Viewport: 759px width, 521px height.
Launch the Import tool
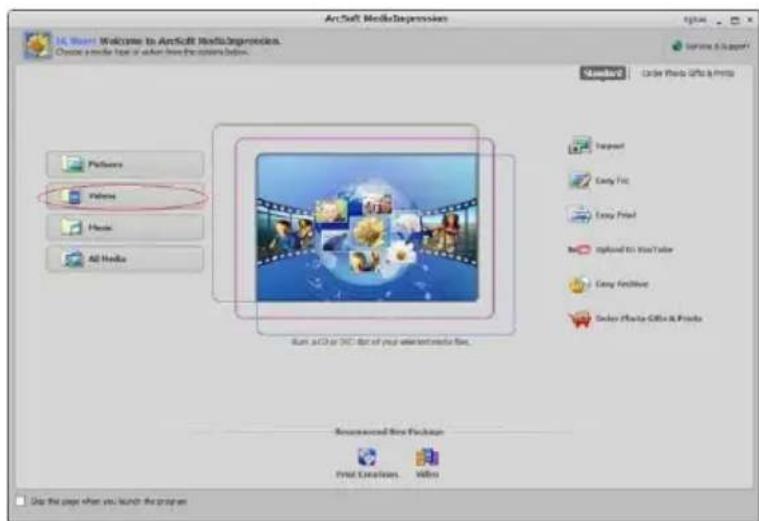coord(596,146)
